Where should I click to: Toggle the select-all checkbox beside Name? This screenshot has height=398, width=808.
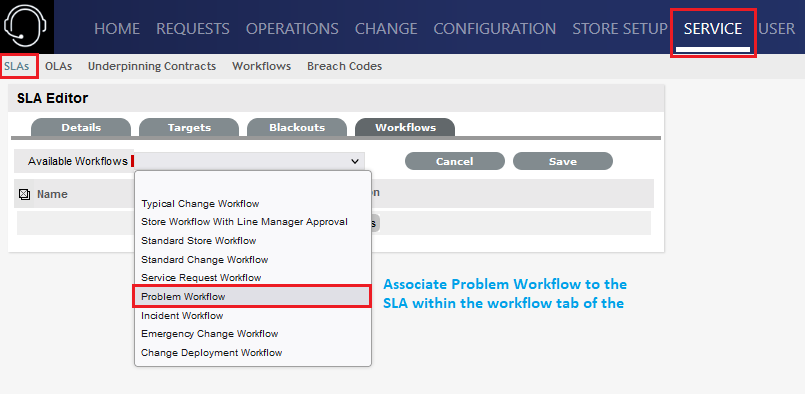(x=24, y=194)
